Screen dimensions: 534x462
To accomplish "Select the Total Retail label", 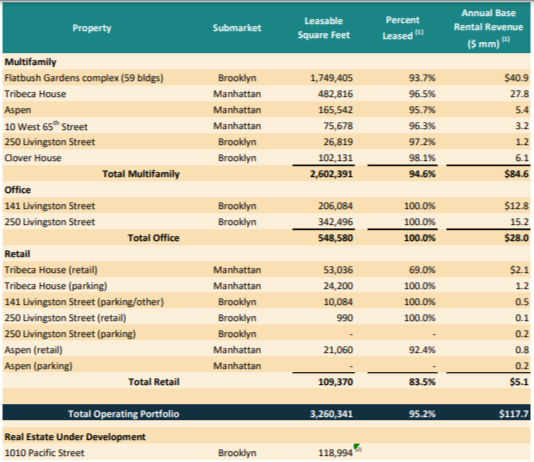I will [x=154, y=382].
